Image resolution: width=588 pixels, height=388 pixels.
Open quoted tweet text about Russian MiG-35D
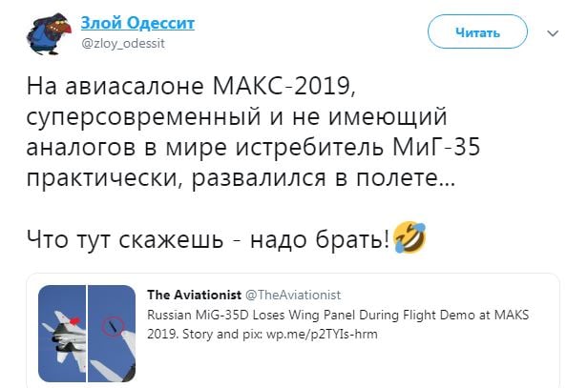(338, 324)
